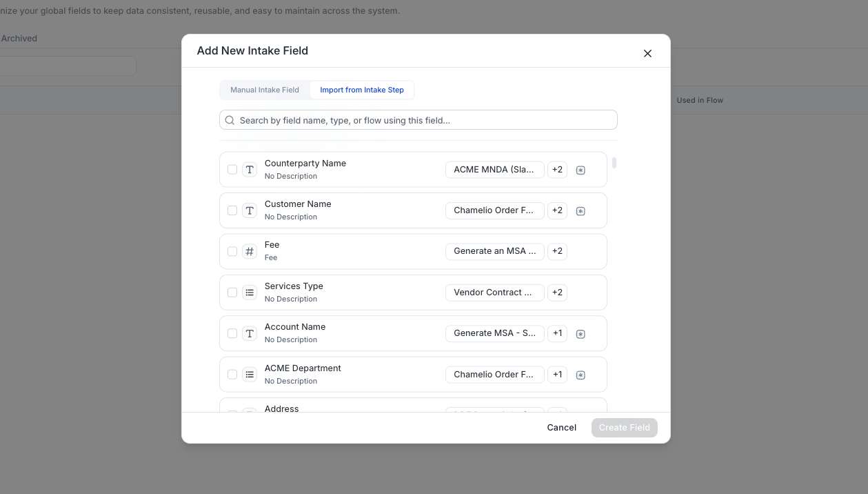The image size is (868, 494).
Task: Click asterisk icon on Account Name row
Action: click(x=581, y=334)
